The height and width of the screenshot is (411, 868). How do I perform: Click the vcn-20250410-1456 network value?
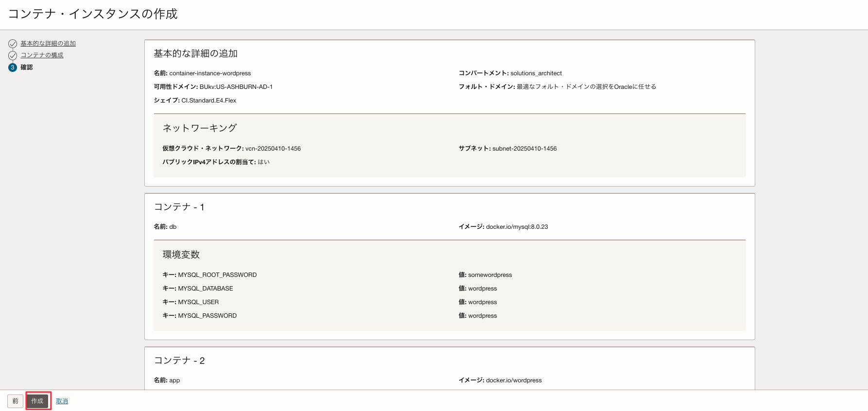coord(273,149)
